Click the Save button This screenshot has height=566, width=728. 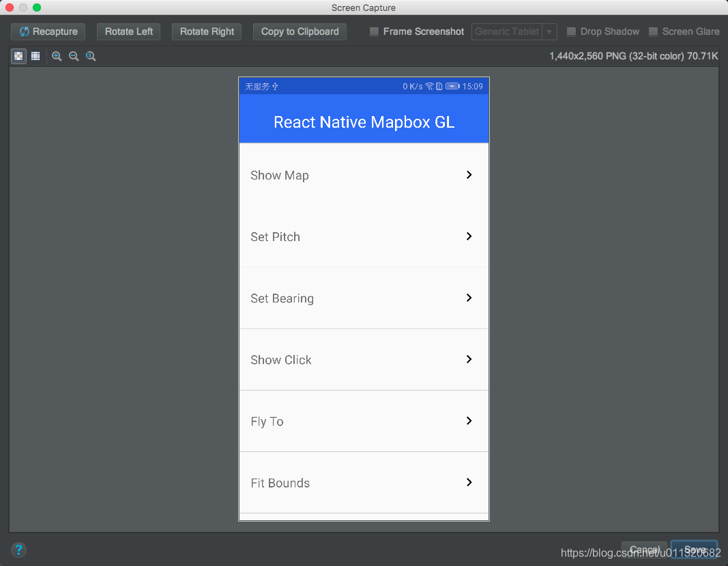(x=695, y=550)
